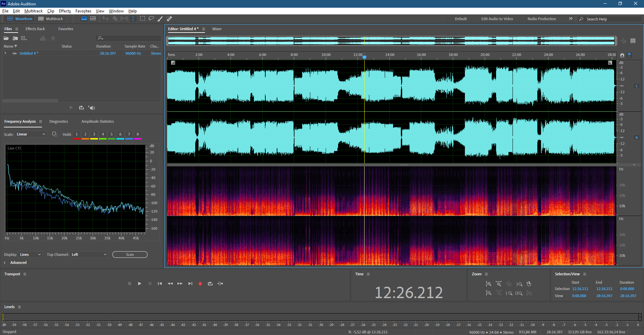This screenshot has height=335, width=644.
Task: Expand the Advanced section
Action: pyautogui.click(x=5, y=263)
